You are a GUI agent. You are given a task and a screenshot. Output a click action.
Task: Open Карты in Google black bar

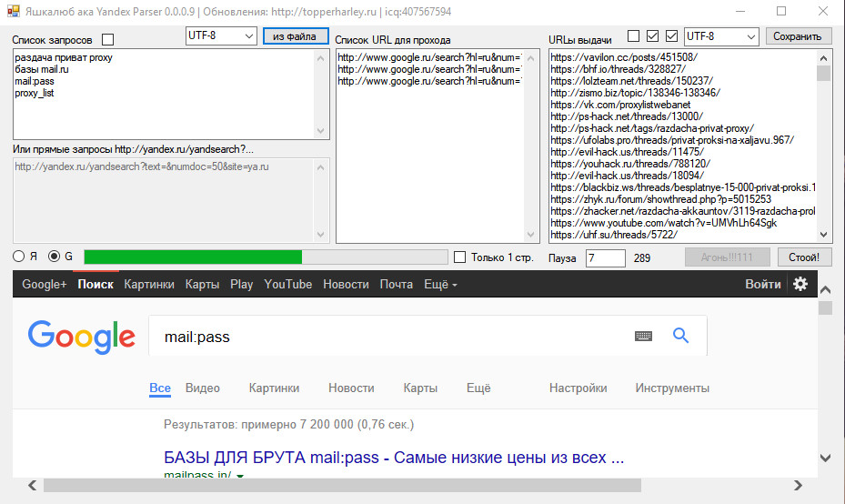tap(202, 284)
